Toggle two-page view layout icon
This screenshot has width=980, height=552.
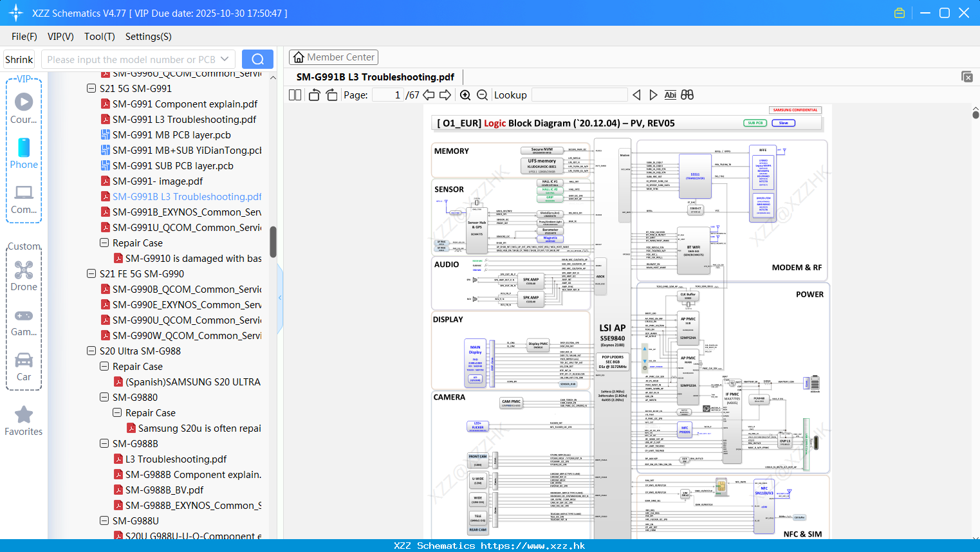pyautogui.click(x=295, y=95)
